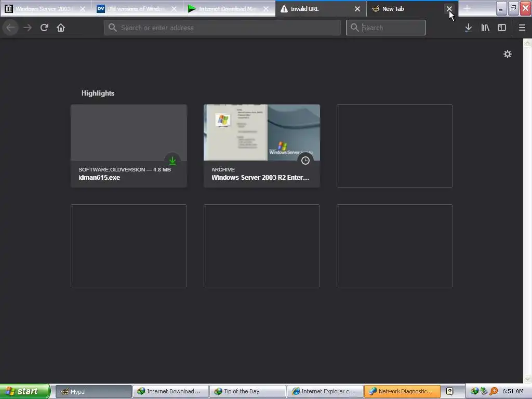The image size is (532, 399).
Task: Click Mypal favicon on New Tab
Action: [x=375, y=9]
